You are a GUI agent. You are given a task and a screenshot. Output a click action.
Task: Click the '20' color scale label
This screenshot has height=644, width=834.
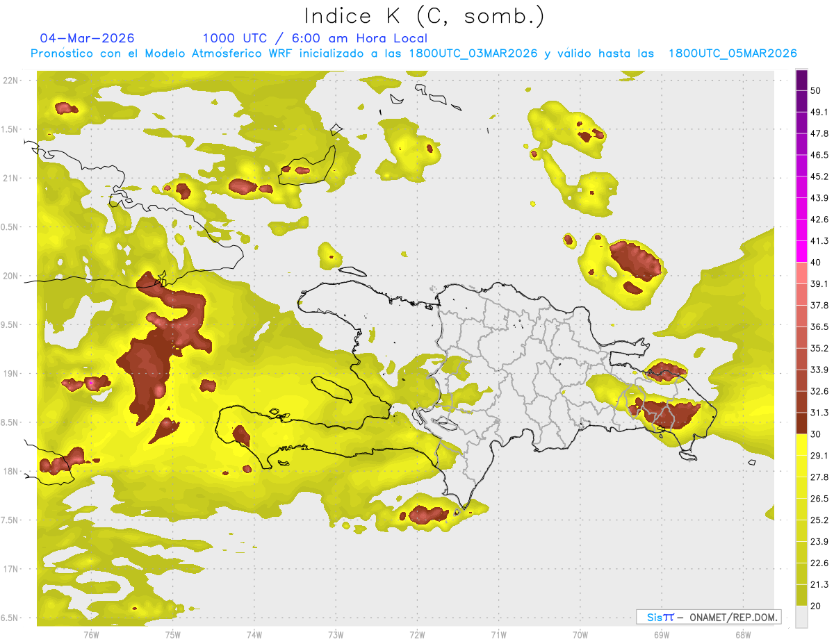[817, 606]
